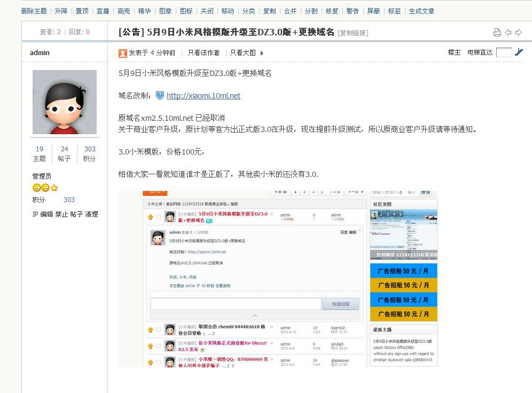Click the orange author icon before 发表于
This screenshot has width=532, height=393.
click(x=122, y=53)
